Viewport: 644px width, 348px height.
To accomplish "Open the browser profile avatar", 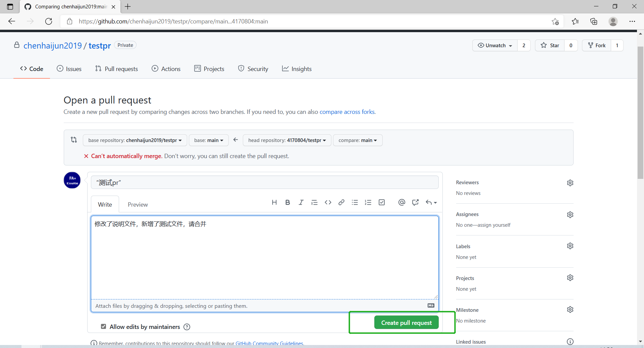I will tap(613, 21).
